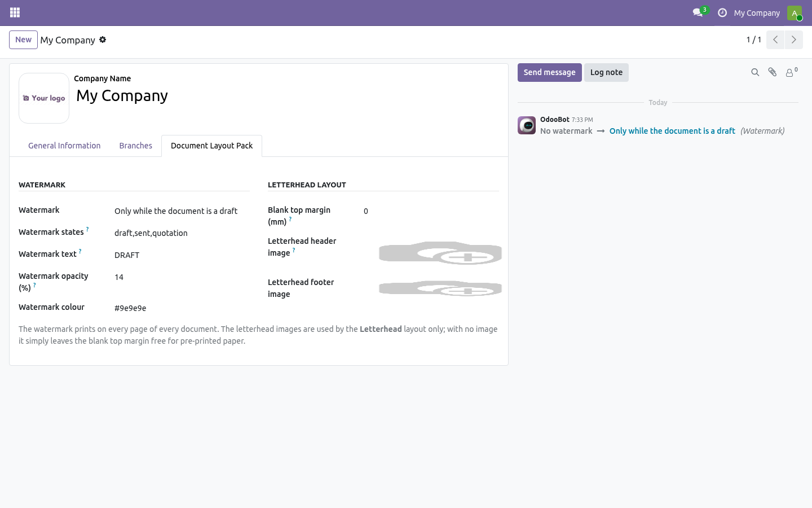Image resolution: width=812 pixels, height=508 pixels.
Task: Switch to General Information tab
Action: point(64,146)
